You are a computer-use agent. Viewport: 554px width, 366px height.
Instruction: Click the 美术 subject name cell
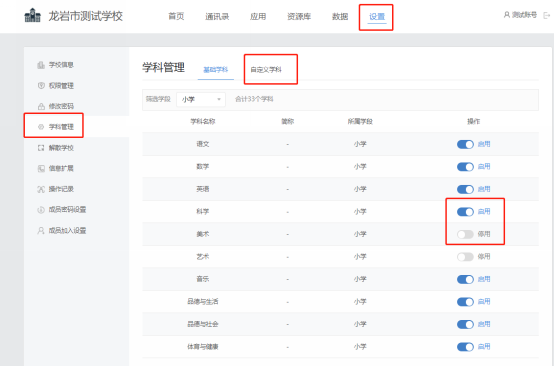coord(203,234)
